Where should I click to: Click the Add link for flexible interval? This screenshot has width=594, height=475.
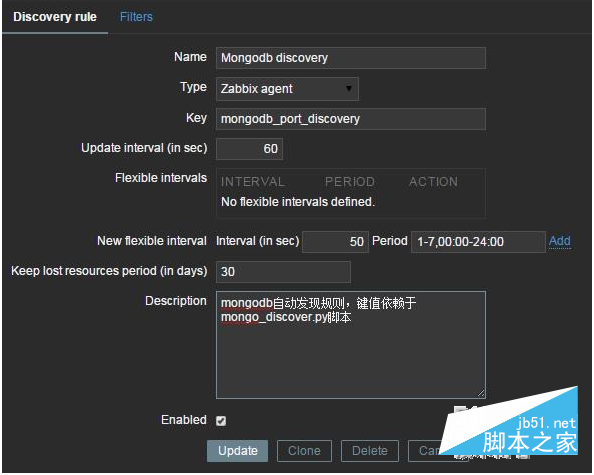[x=560, y=241]
